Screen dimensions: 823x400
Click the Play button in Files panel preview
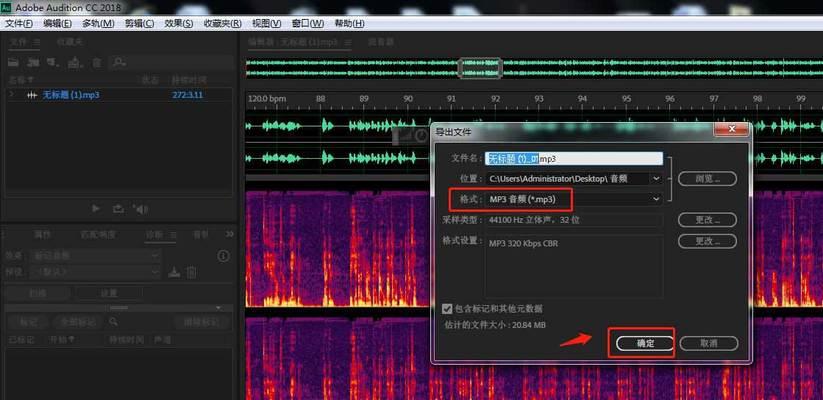[x=96, y=209]
